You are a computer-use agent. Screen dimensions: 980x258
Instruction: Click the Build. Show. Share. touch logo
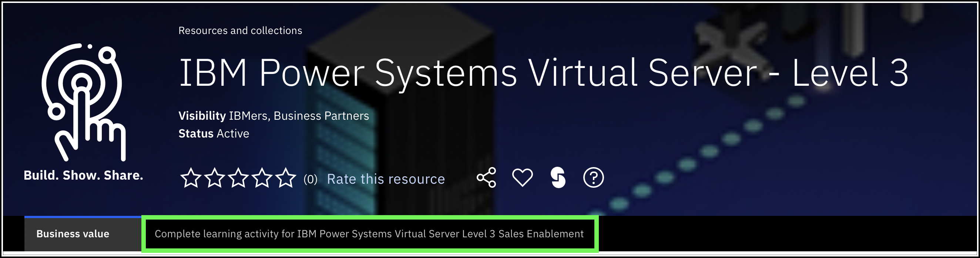83,102
